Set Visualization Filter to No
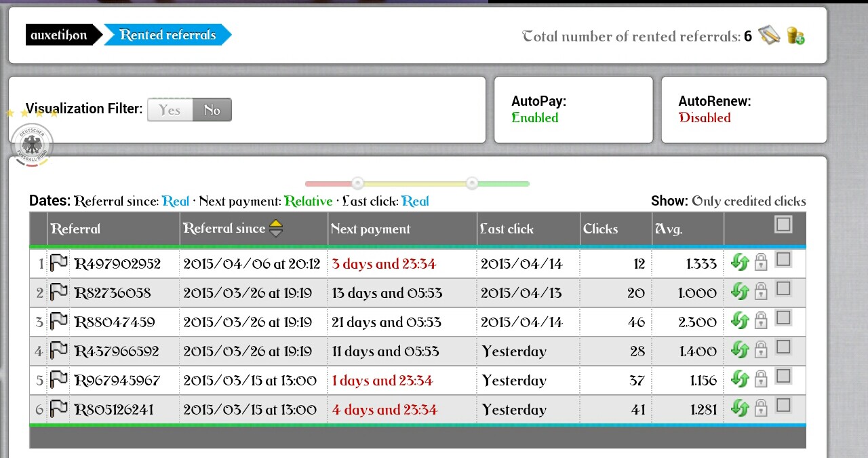This screenshot has width=868, height=458. click(x=212, y=110)
